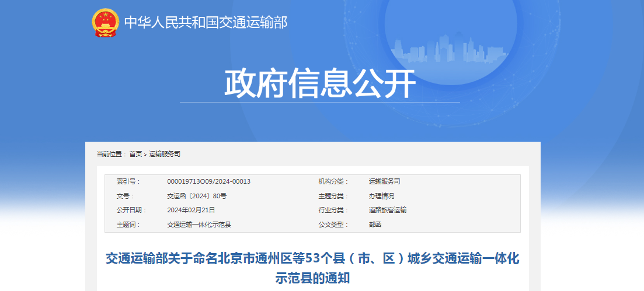Screen dimensions: 644x291
Task: Open 运输服务司 breadcrumb link
Action: tap(165, 155)
